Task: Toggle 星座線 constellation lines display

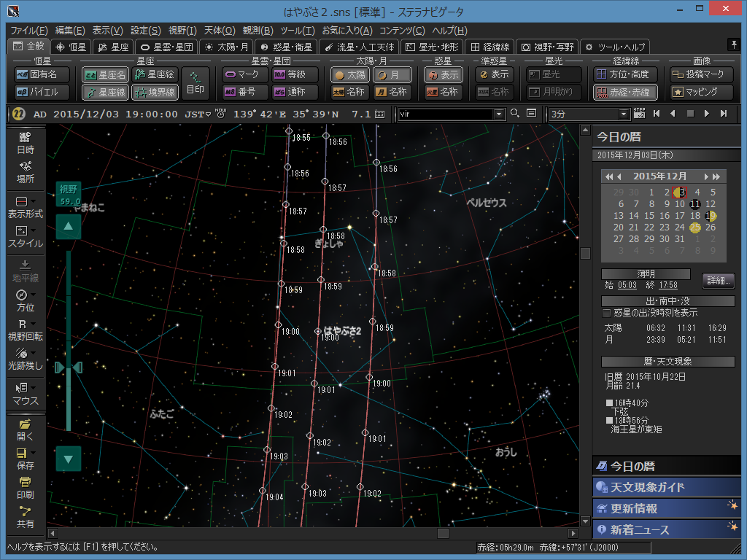Action: [x=104, y=93]
